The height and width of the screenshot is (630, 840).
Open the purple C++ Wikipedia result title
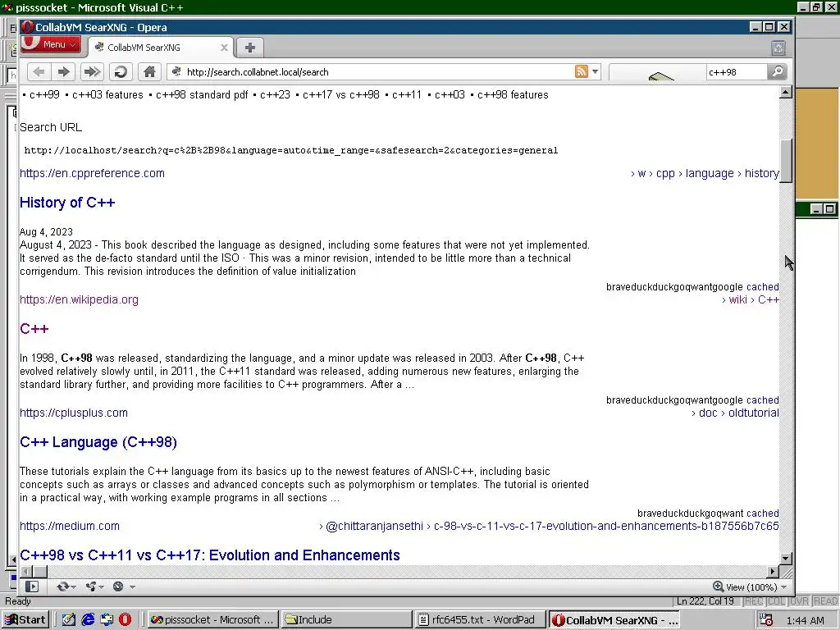pos(34,328)
